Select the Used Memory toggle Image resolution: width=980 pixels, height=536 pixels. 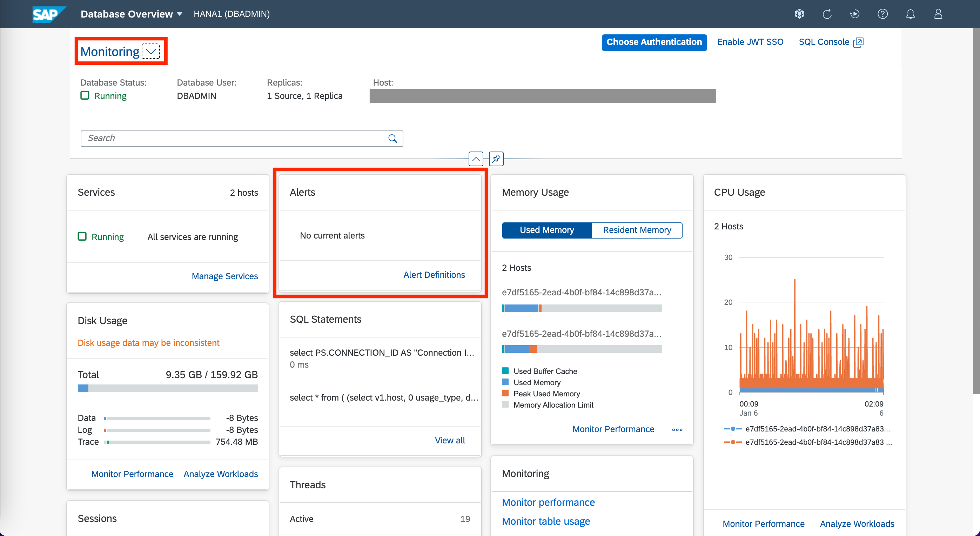(x=547, y=230)
